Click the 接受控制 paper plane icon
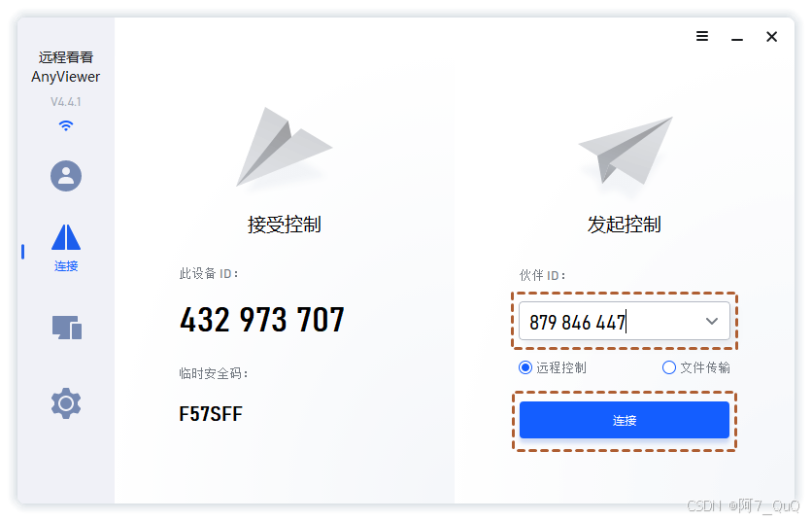 (x=284, y=147)
